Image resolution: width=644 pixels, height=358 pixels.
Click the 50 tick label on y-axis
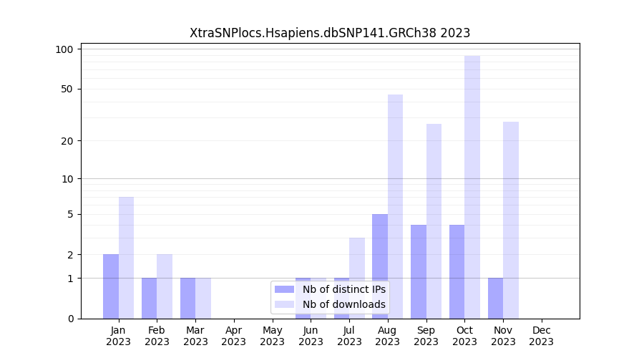pos(67,89)
